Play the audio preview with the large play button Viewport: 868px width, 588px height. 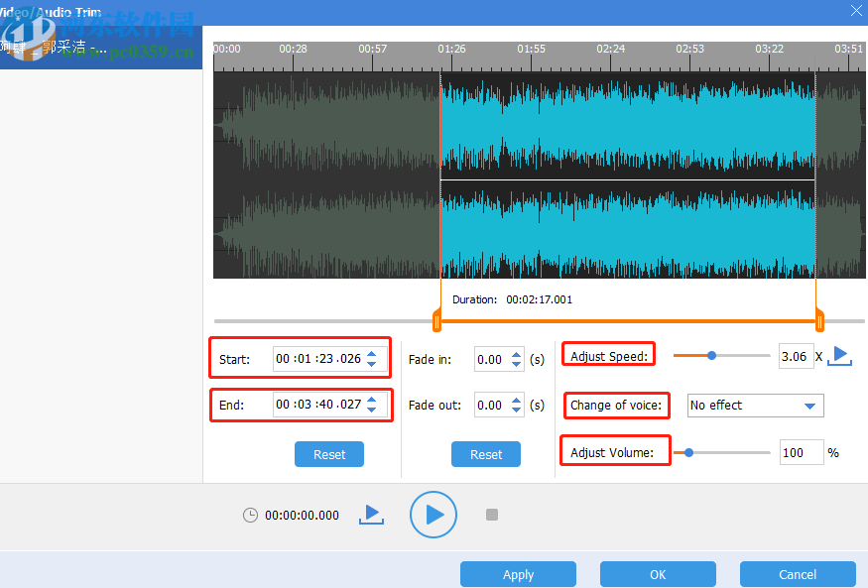(x=434, y=515)
